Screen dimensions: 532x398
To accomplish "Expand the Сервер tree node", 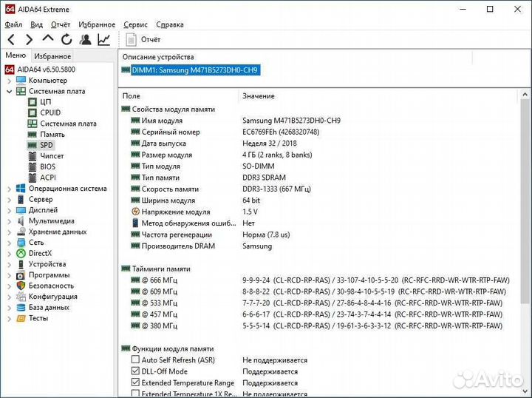I will 9,200.
